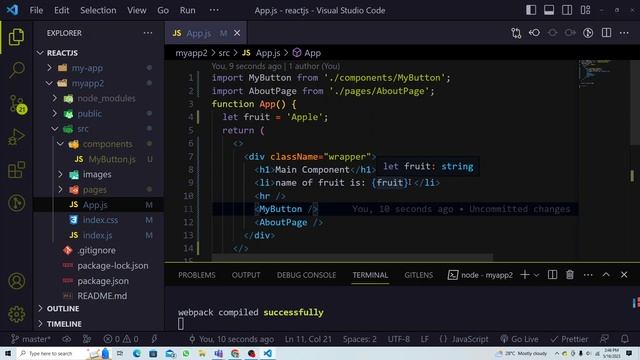Open the File menu
Viewport: 640px width, 360px height.
(36, 10)
